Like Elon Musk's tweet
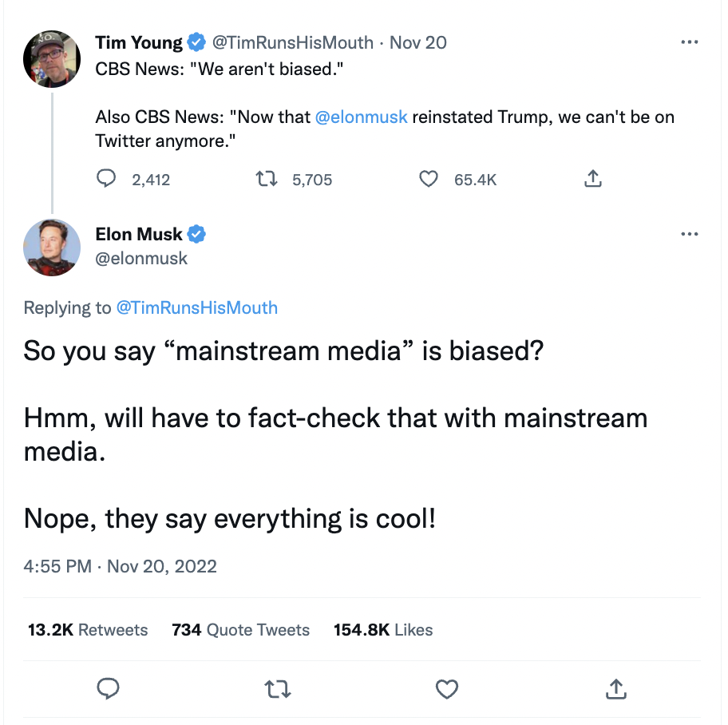The height and width of the screenshot is (725, 728). 447,688
